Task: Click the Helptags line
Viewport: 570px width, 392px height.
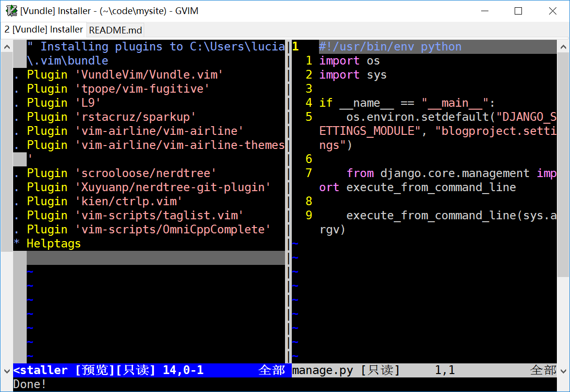Action: (x=54, y=244)
